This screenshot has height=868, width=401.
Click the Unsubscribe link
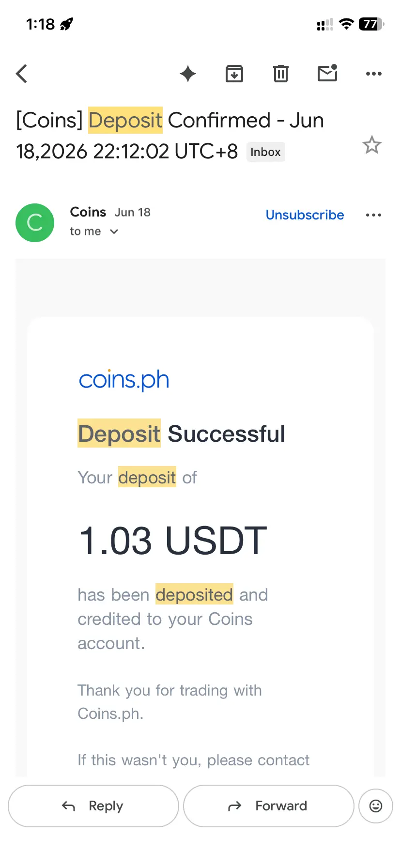[x=305, y=215]
